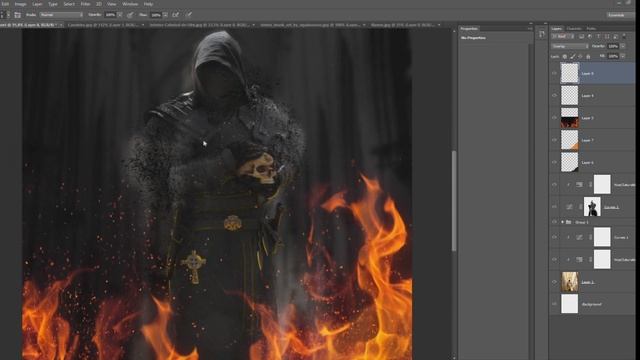This screenshot has width=640, height=360.
Task: Toggle visibility of Background layer
Action: pyautogui.click(x=554, y=304)
